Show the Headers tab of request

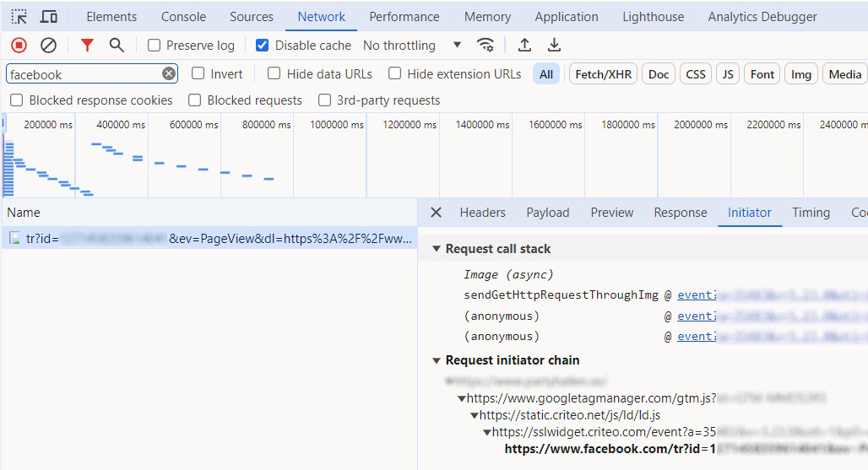tap(483, 213)
